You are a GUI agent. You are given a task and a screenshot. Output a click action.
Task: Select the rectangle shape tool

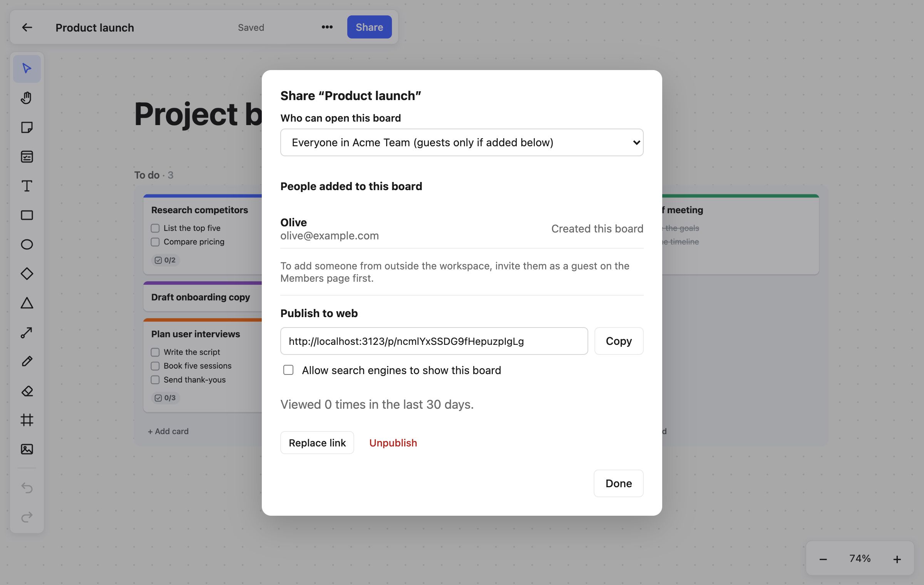(27, 215)
